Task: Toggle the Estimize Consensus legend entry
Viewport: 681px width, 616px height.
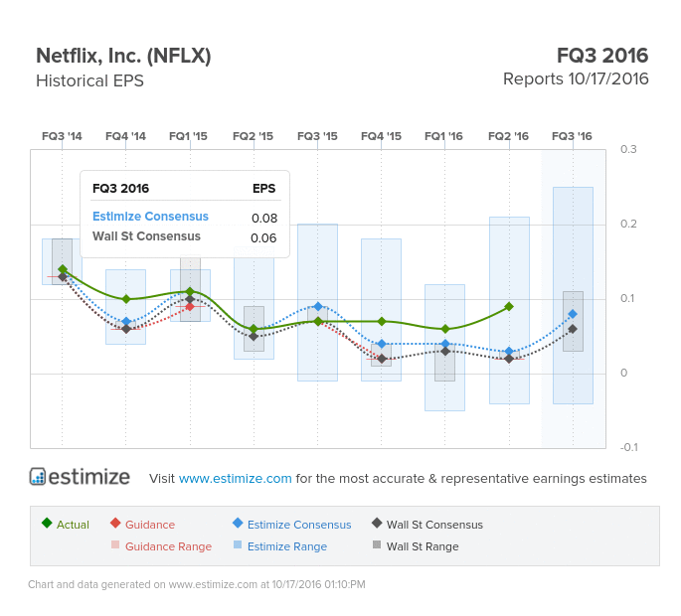Action: click(x=292, y=524)
